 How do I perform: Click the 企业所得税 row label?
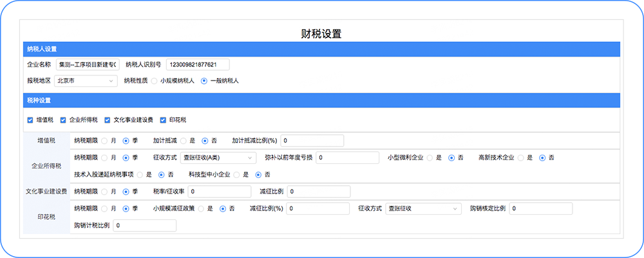[46, 166]
